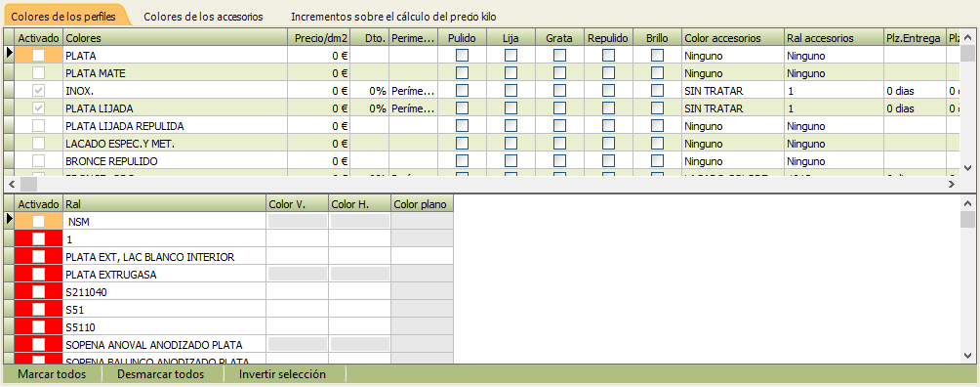
Task: Click horizontal scrollbar right arrow of colors grid
Action: 952,184
